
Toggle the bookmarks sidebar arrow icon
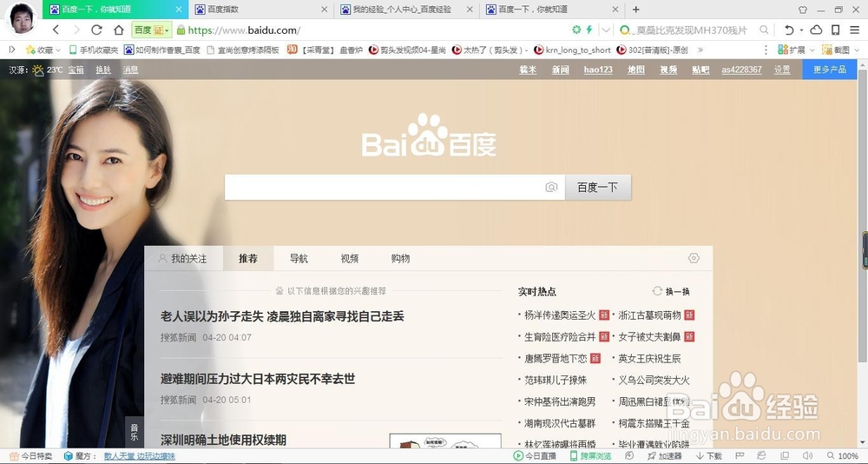point(12,50)
